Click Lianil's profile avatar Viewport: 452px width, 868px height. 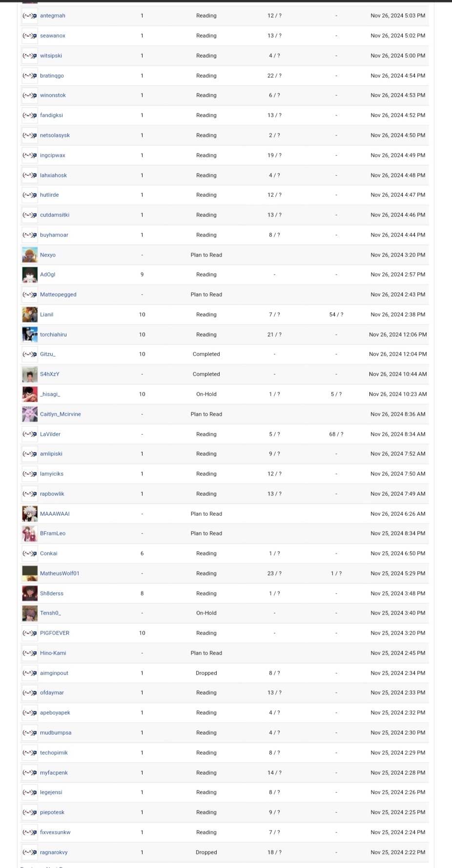pos(30,315)
